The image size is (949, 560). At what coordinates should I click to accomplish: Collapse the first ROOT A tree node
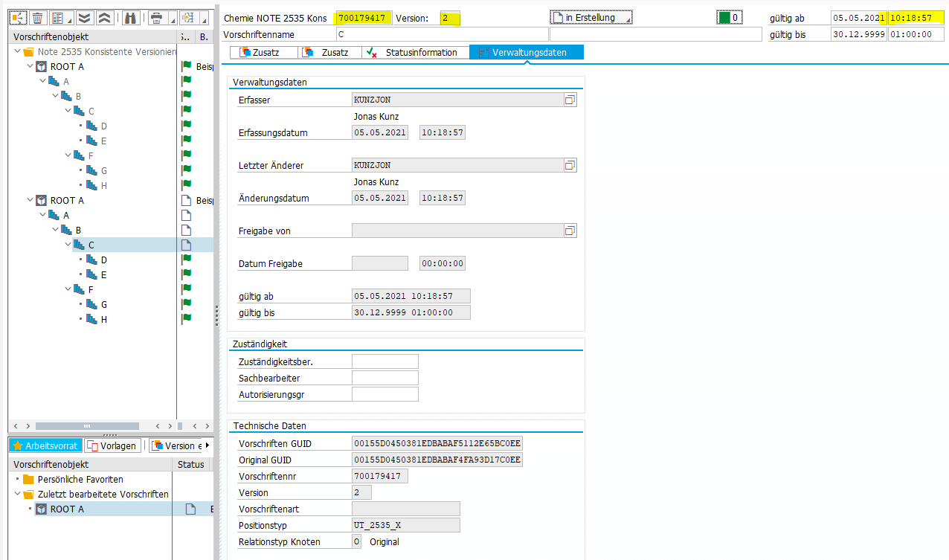[x=30, y=66]
